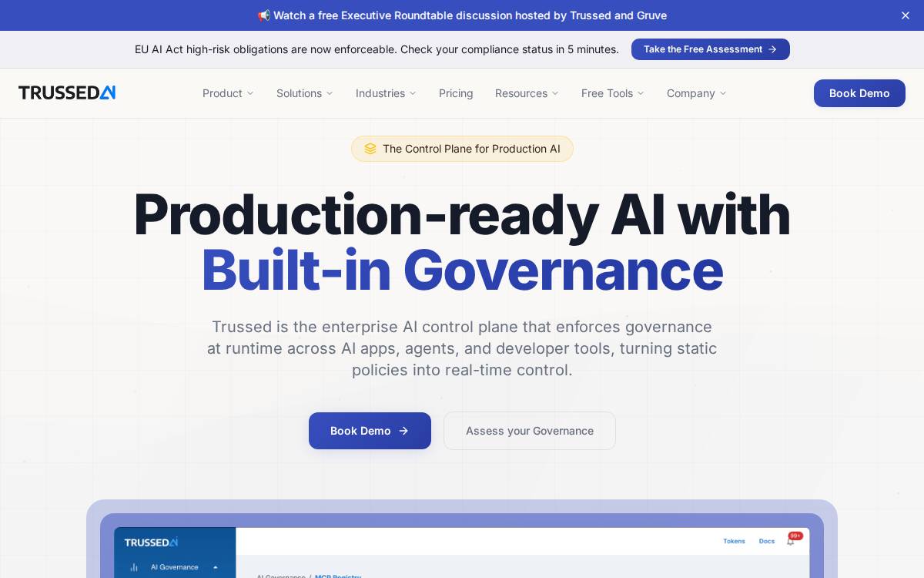Screen dimensions: 924x578
Task: Open Docs link in dashboard preview
Action: (767, 541)
